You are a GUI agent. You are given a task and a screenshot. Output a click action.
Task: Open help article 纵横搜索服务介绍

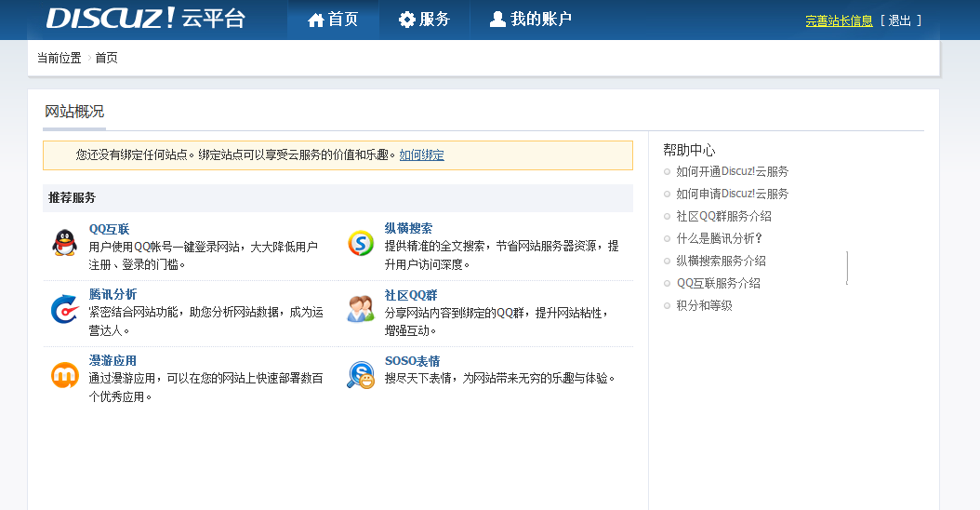tap(721, 261)
